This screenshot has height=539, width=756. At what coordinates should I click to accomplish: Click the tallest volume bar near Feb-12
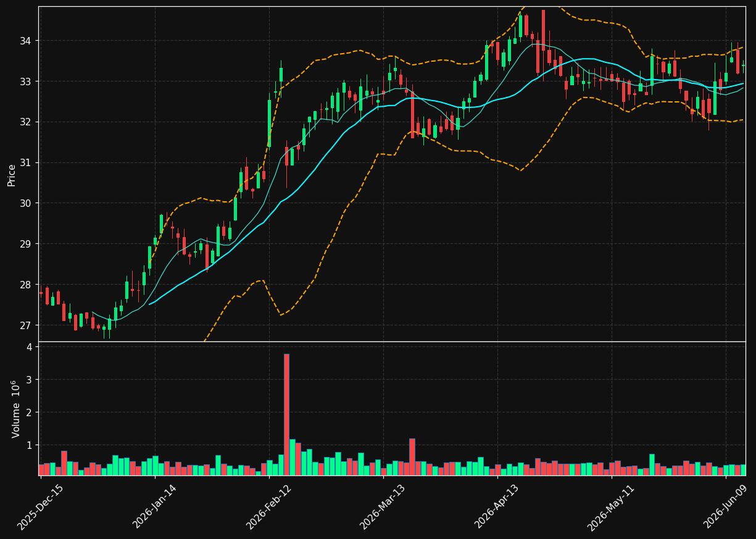(x=286, y=414)
